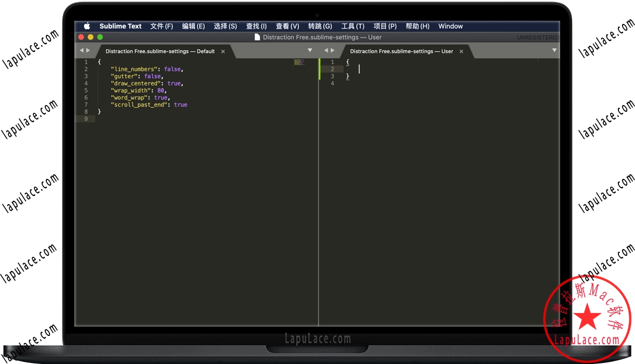The height and width of the screenshot is (364, 635).
Task: Click line number 5 in the left gutter
Action: pos(86,90)
